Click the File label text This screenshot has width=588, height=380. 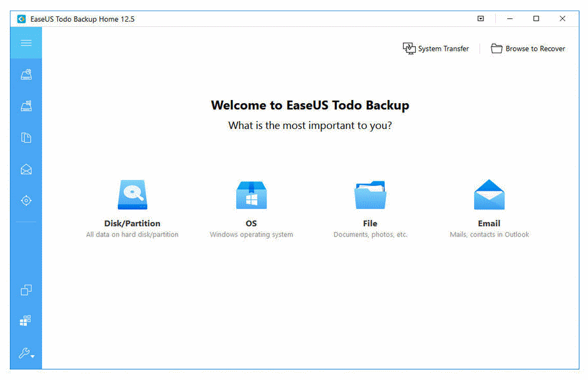370,224
